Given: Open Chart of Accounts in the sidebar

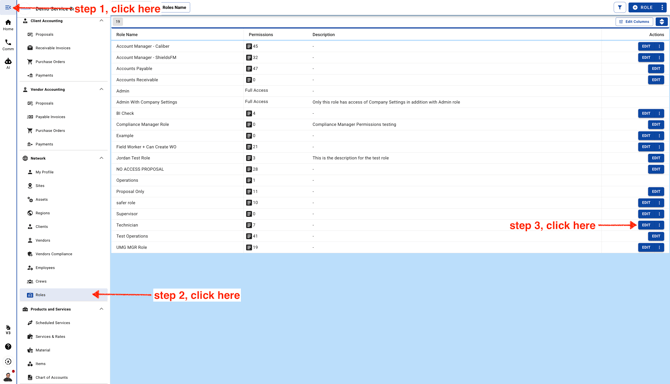Looking at the screenshot, I should coord(51,377).
